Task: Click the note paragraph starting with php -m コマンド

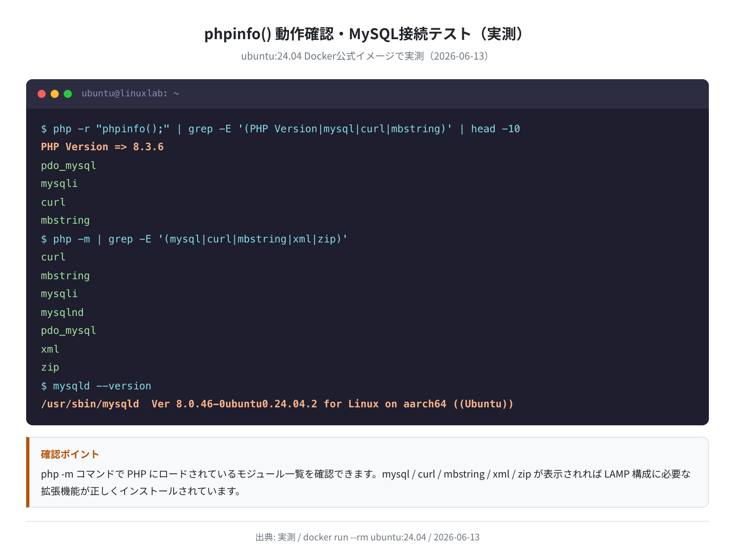Action: click(365, 482)
